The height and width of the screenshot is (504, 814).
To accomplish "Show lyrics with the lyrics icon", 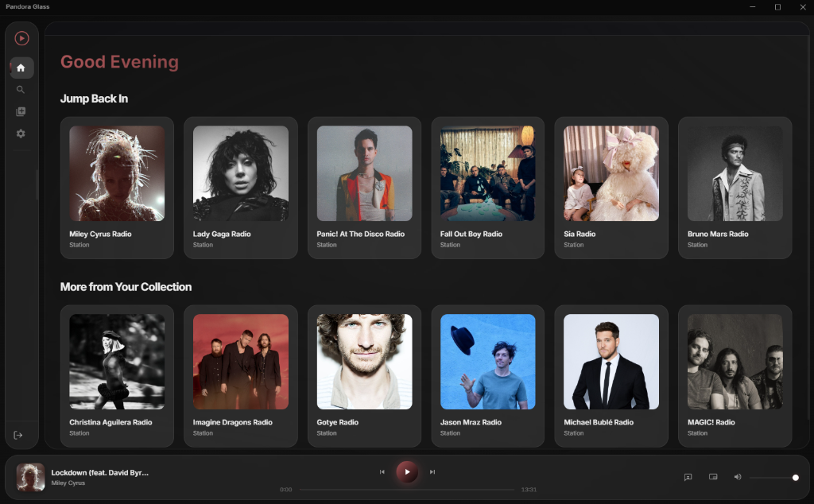I will tap(688, 477).
